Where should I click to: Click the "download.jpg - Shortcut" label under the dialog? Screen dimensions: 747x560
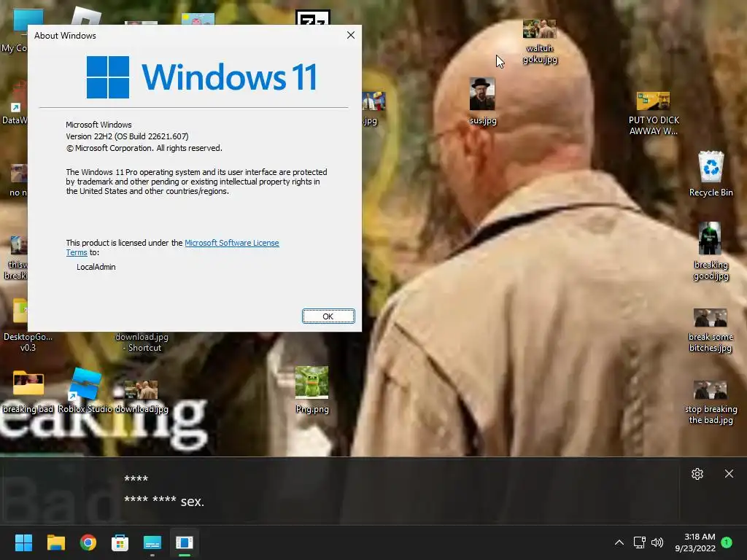[x=142, y=343]
